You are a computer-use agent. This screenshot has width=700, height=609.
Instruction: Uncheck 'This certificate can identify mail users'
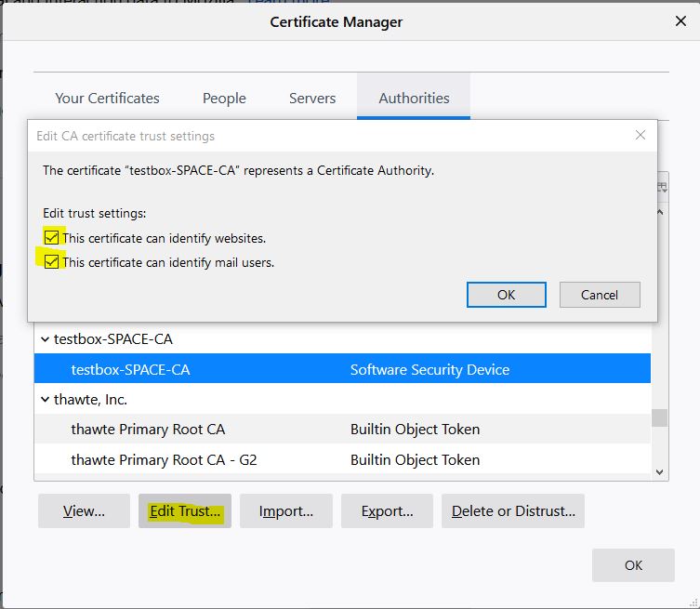[x=52, y=262]
